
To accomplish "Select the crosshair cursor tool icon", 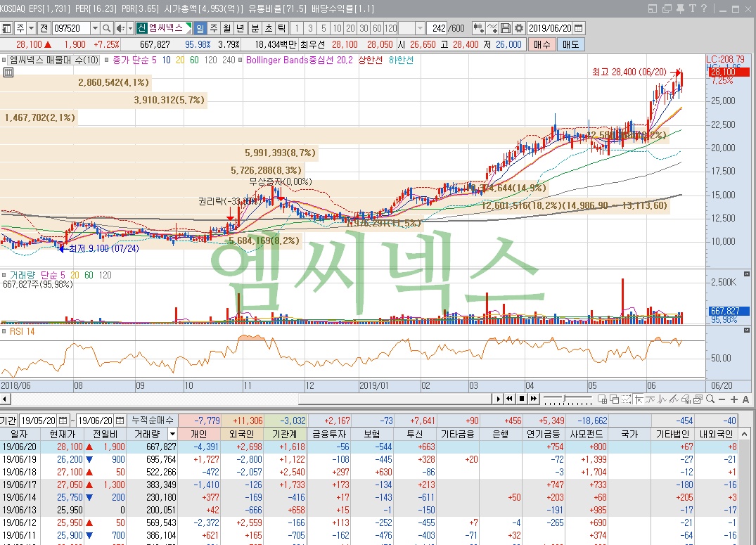I will (639, 399).
